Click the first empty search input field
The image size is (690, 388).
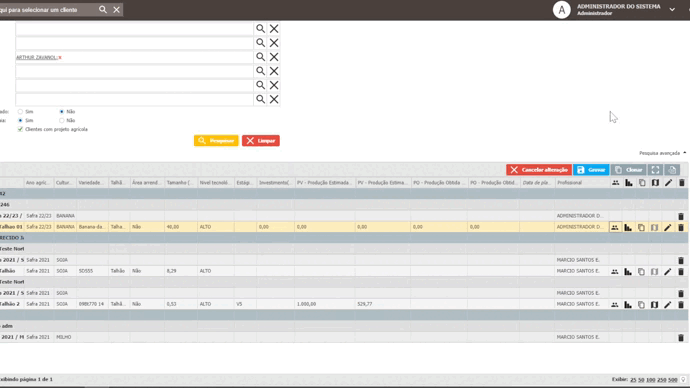(x=134, y=29)
